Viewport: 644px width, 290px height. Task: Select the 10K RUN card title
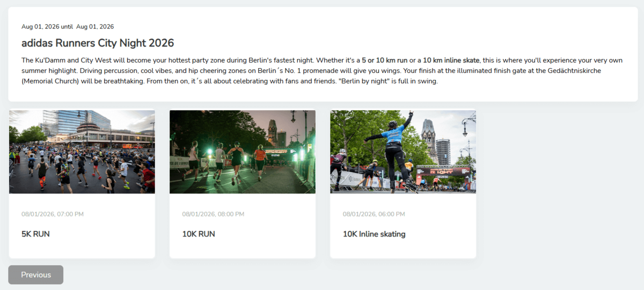198,234
